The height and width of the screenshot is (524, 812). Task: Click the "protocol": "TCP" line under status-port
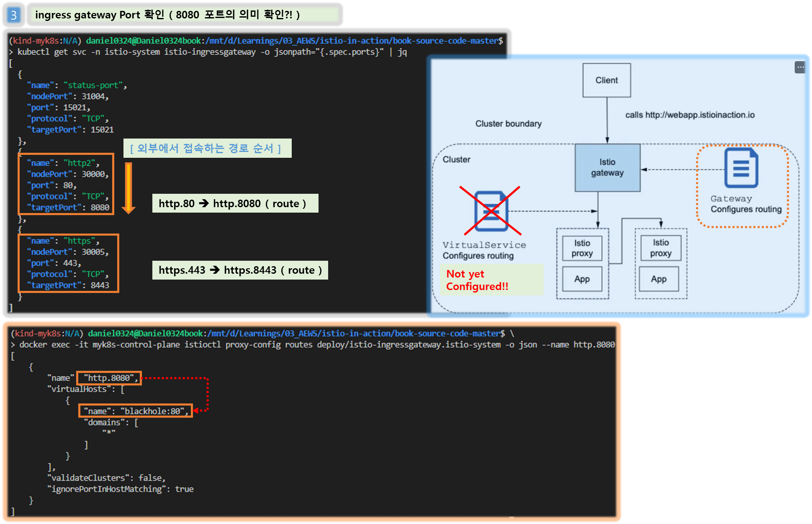click(68, 118)
